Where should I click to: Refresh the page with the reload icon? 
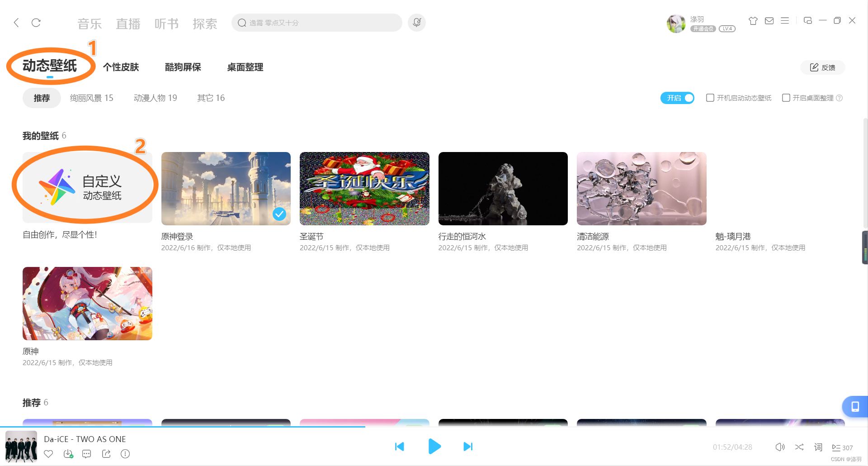36,23
